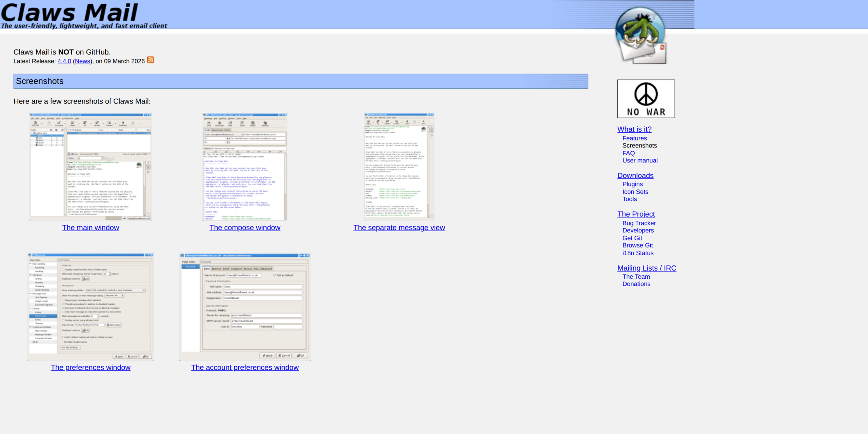Open the Tools link
The image size is (868, 434).
click(x=630, y=199)
